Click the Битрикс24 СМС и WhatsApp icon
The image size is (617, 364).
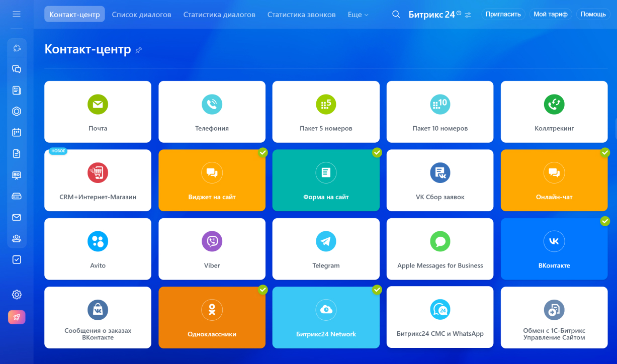[440, 310]
